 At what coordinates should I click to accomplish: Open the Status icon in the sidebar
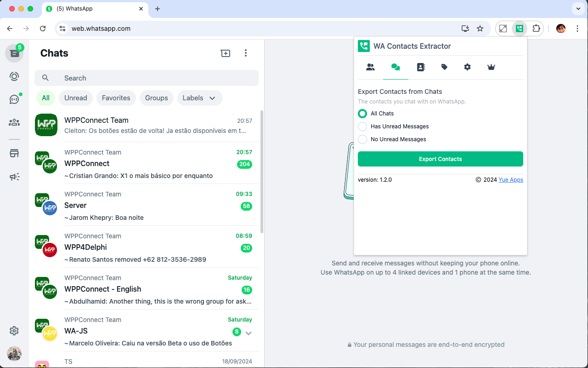pyautogui.click(x=14, y=76)
